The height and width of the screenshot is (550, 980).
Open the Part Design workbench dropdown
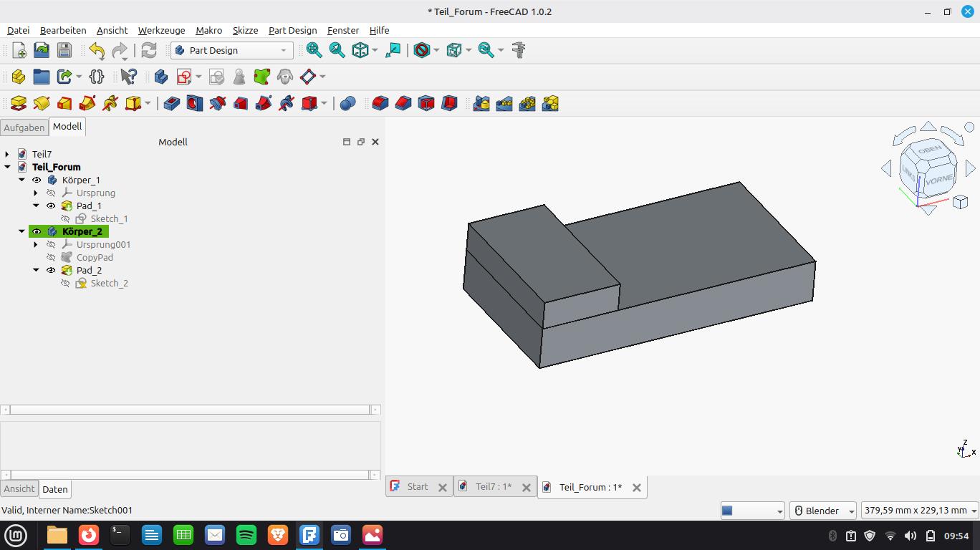(x=231, y=50)
